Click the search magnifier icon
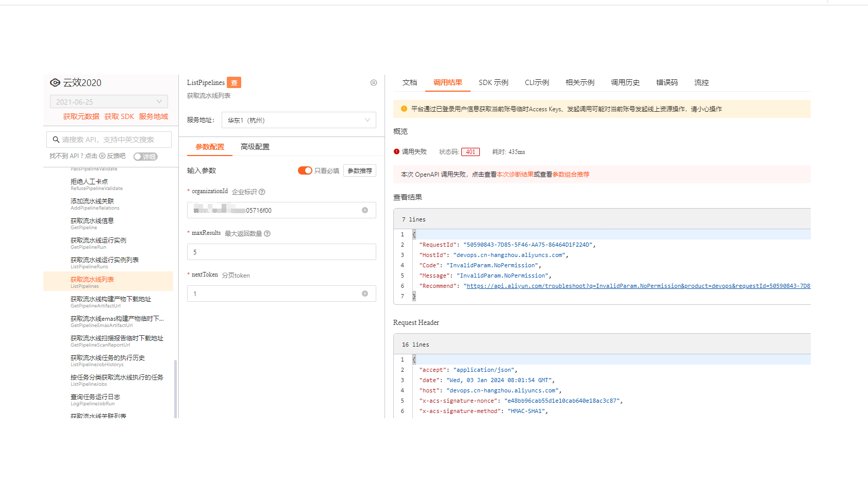The image size is (868, 481). [56, 140]
